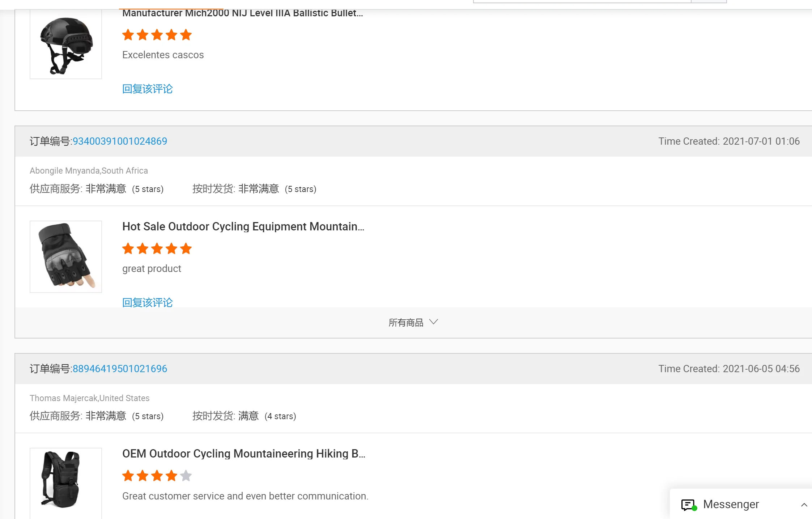This screenshot has height=519, width=812.
Task: Open the Messenger chat icon
Action: [x=688, y=505]
